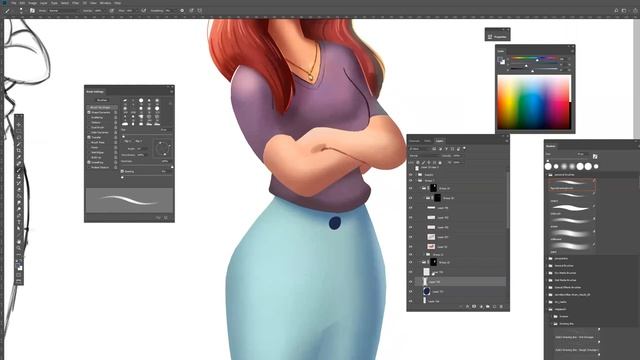Screen dimensions: 640x360
Task: Expand the Wet Media Brushes folder
Action: point(547,280)
